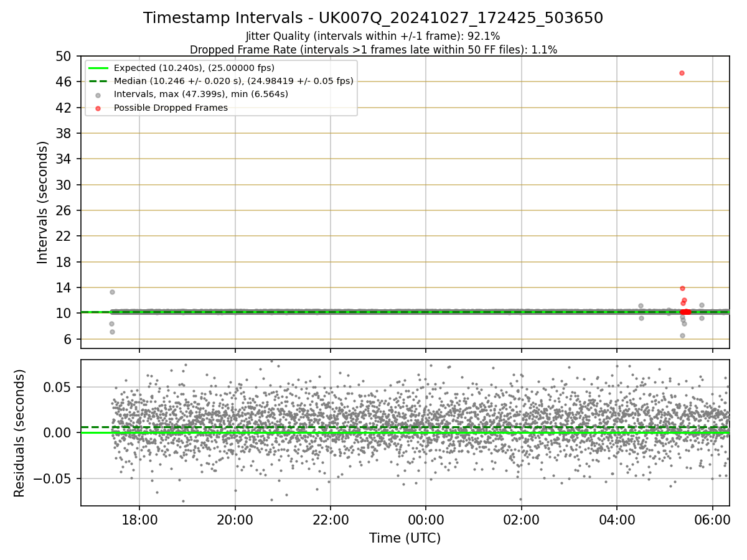Select legend entry "Intervals, max (47.399s), min (6.564s)"

tap(201, 94)
